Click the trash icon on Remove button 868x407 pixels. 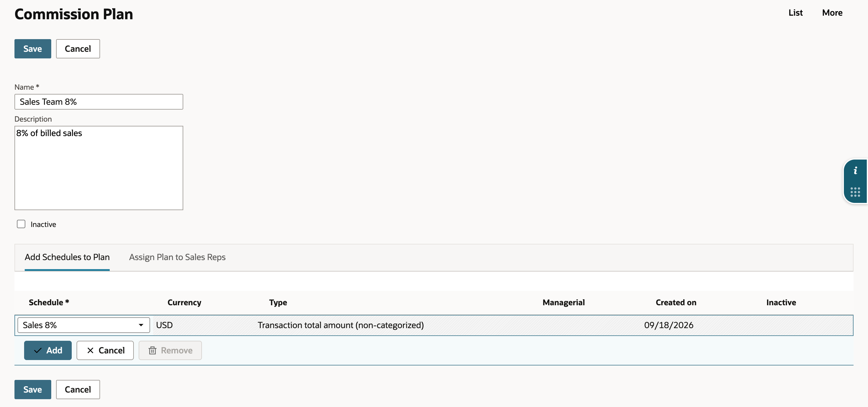point(152,350)
